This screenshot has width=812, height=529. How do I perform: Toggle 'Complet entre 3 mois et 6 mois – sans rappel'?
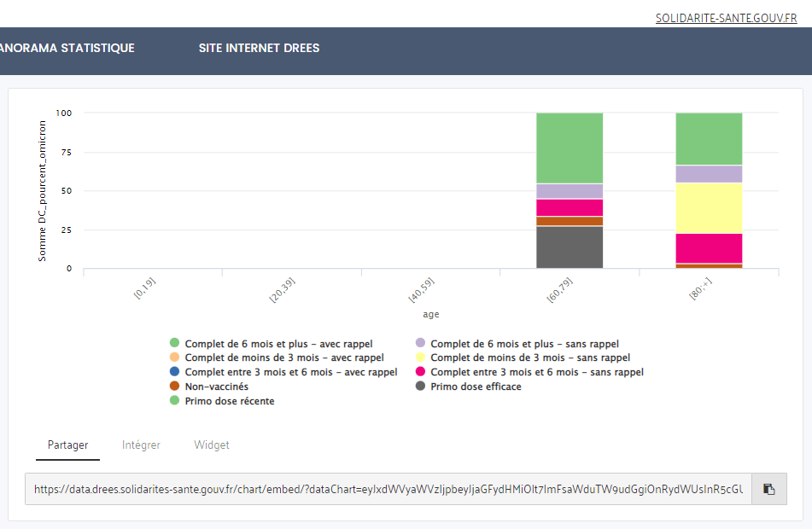[x=536, y=372]
